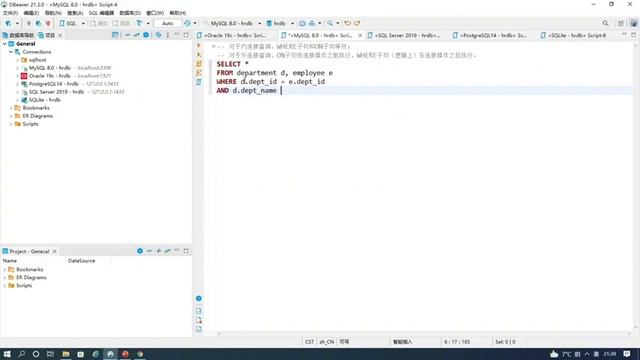Expand the PostgreSQL14 - hrdb connection

[x=17, y=84]
